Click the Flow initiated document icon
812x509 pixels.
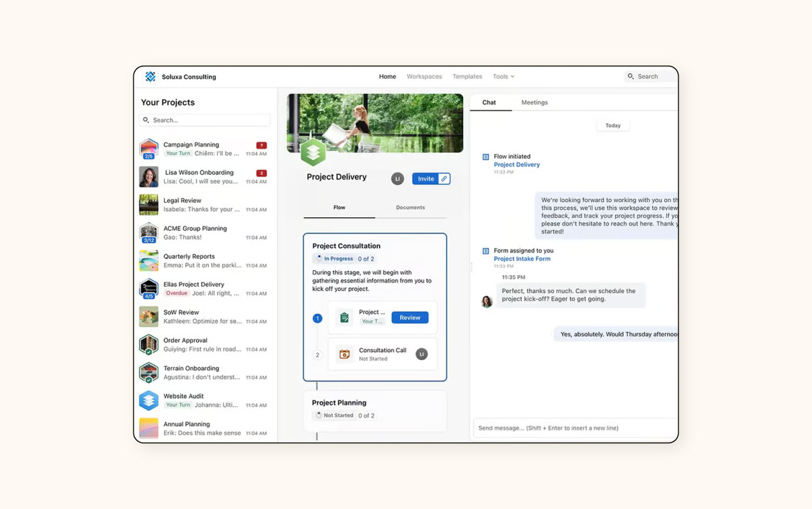[x=485, y=157]
